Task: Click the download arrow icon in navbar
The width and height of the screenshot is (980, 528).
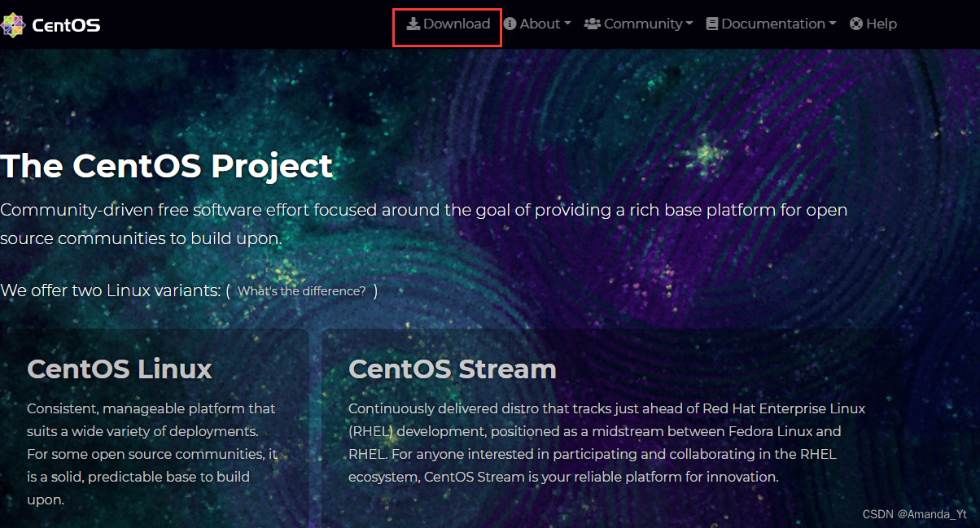Action: point(413,24)
